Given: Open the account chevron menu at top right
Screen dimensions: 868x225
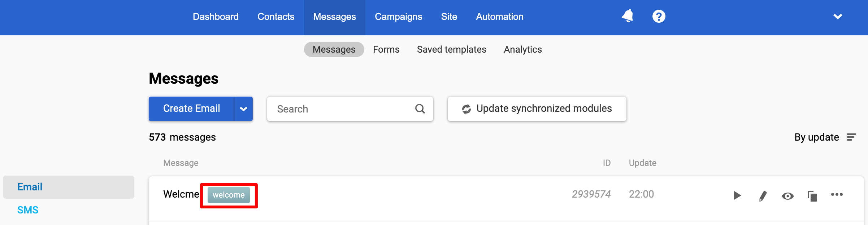Looking at the screenshot, I should click(838, 16).
